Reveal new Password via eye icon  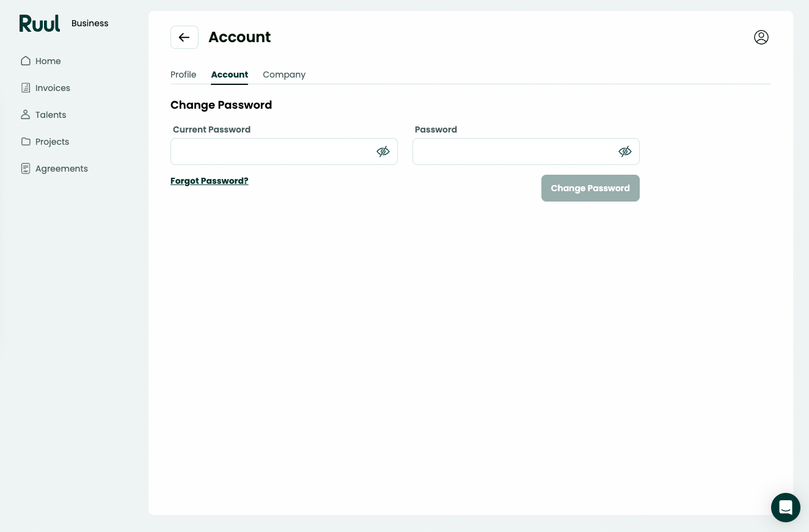625,151
